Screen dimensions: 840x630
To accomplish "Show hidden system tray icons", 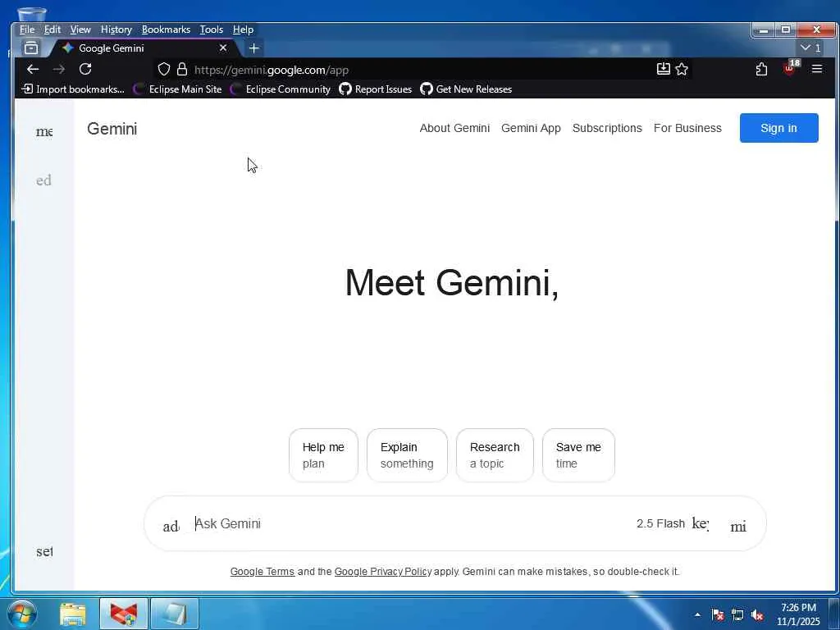I will point(697,614).
